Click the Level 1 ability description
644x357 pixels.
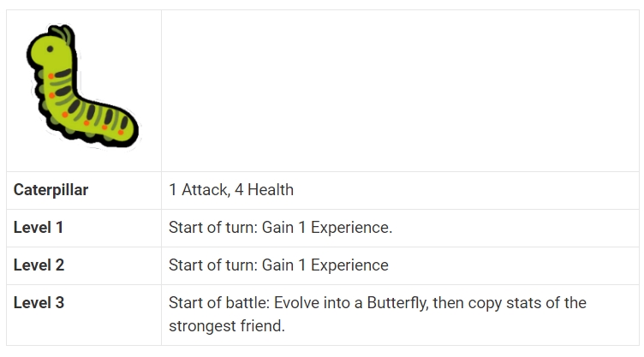281,228
